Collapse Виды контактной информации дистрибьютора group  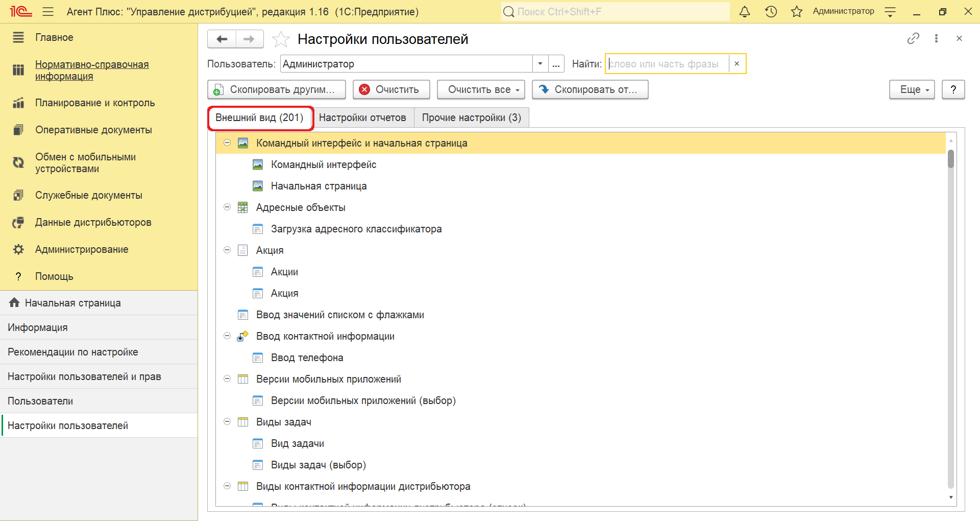(x=227, y=486)
